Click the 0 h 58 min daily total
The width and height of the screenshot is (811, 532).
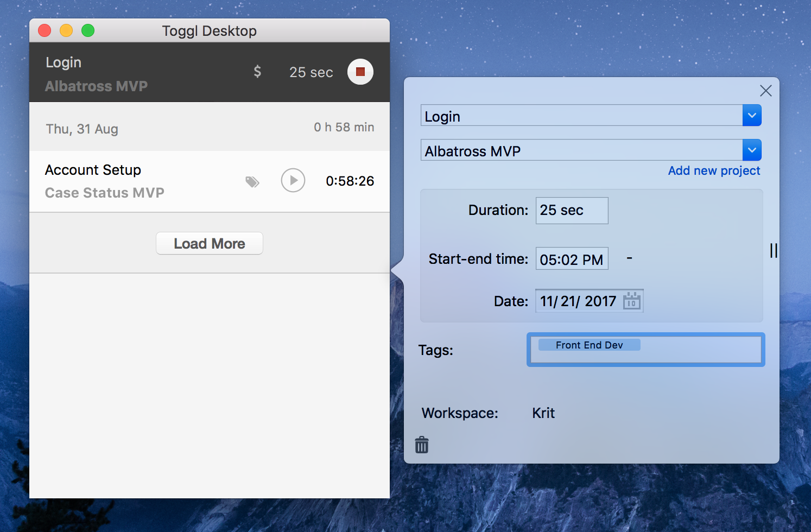pos(344,127)
